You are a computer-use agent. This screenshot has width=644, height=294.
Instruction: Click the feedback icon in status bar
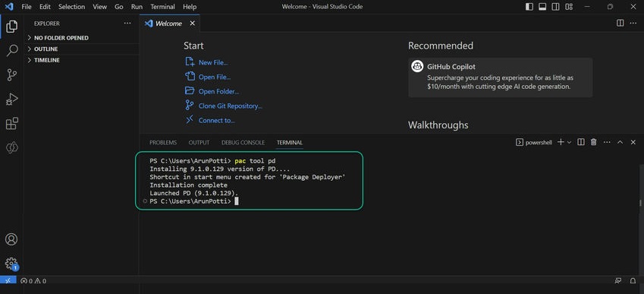click(x=618, y=281)
